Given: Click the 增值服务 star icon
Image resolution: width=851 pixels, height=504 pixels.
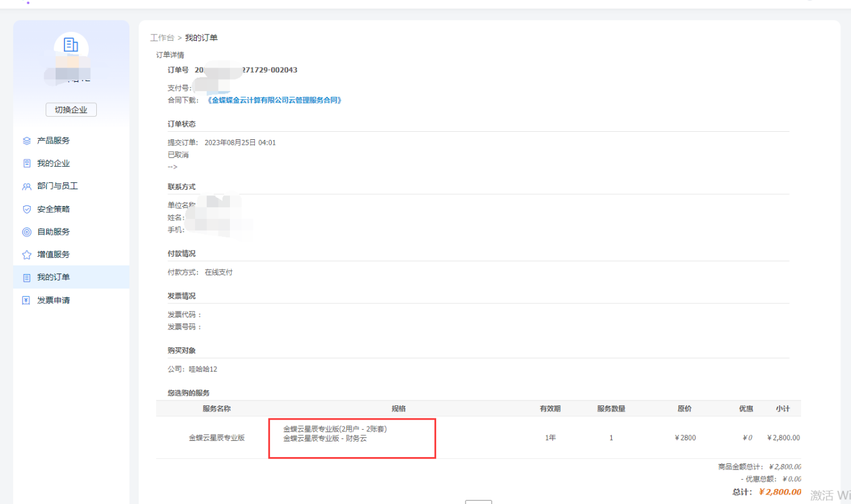Looking at the screenshot, I should tap(27, 255).
